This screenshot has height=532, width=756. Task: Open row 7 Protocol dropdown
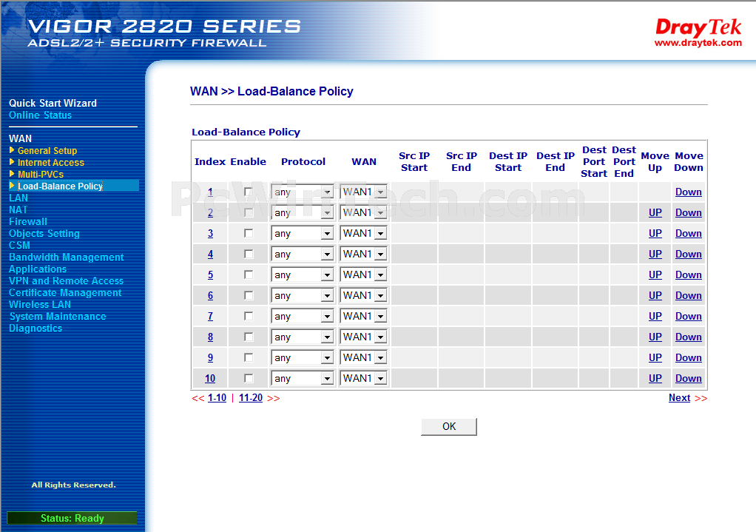click(x=302, y=317)
